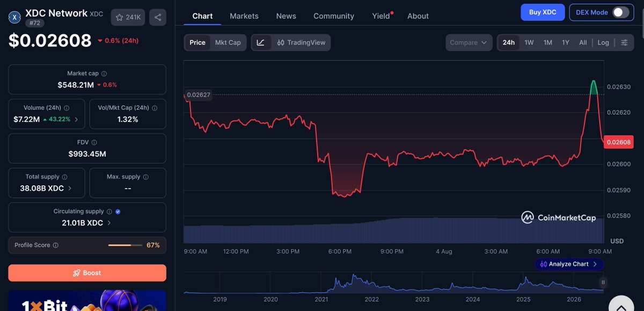Select 1W time range
Viewport: 644px width, 311px height.
[529, 42]
